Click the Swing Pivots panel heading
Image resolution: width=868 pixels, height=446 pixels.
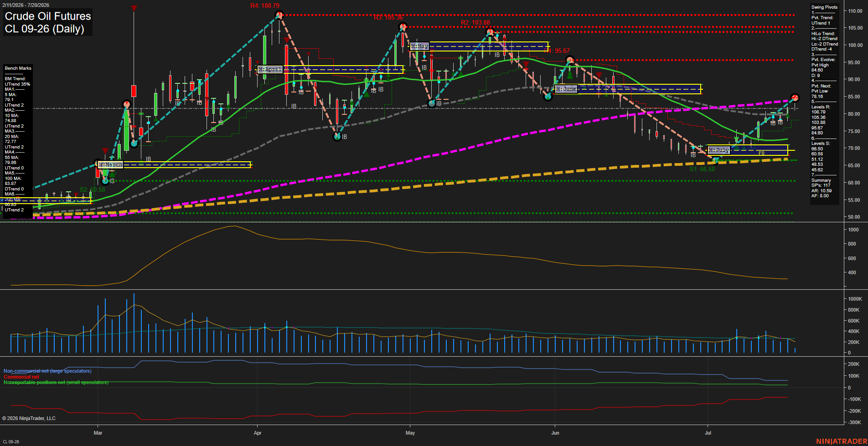tap(824, 7)
